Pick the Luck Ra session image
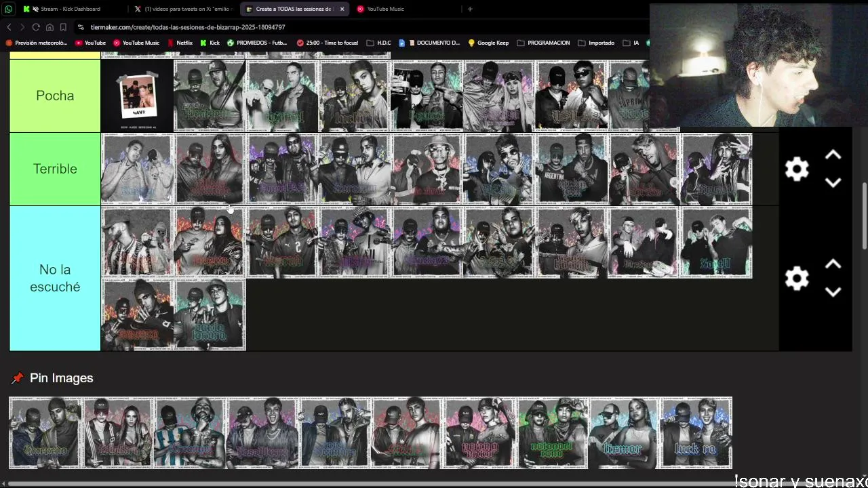 tap(696, 432)
